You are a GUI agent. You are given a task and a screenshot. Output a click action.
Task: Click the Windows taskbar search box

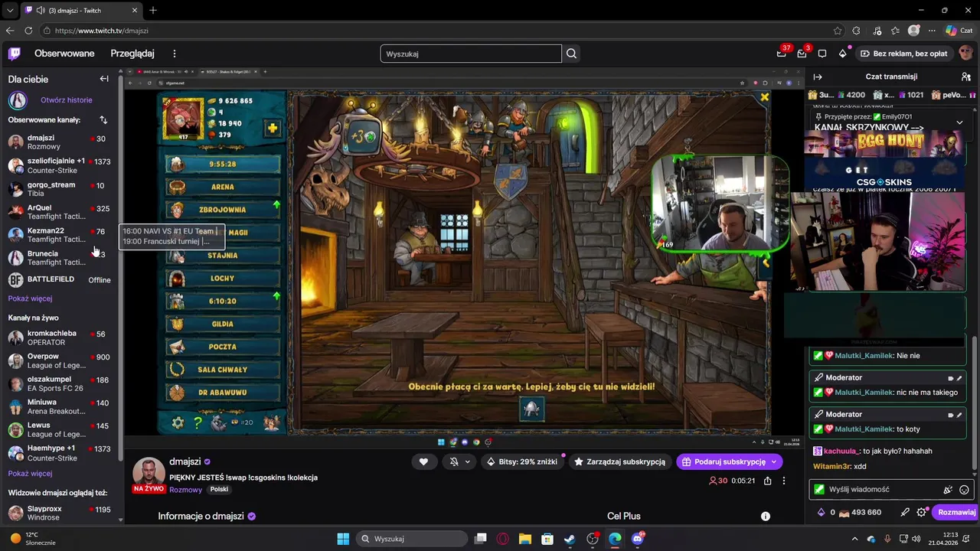tap(413, 539)
